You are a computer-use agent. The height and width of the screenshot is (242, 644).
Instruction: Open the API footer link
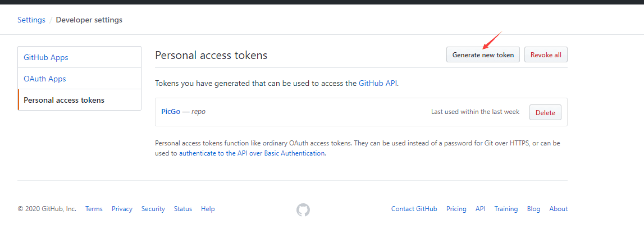pos(481,209)
